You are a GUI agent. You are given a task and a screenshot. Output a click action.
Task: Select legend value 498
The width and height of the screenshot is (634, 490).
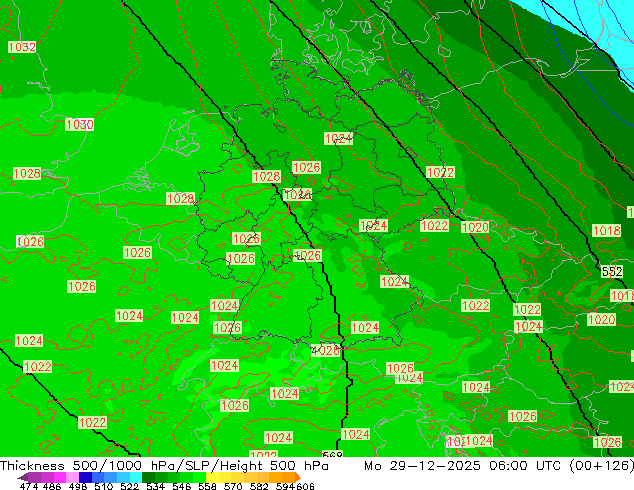click(x=78, y=486)
